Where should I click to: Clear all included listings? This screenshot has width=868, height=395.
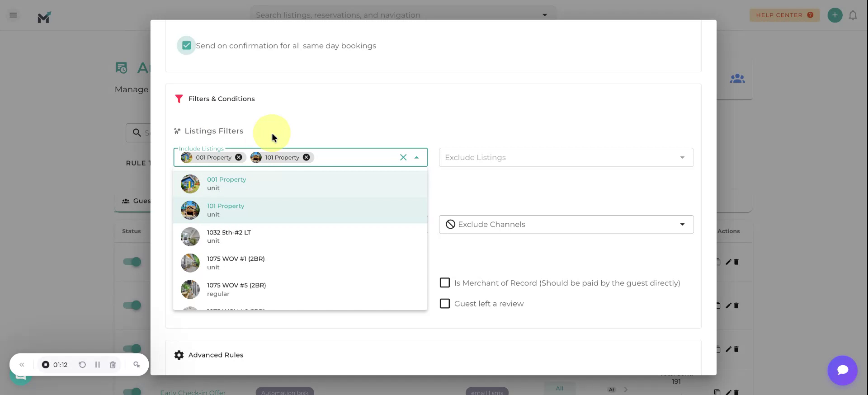pos(403,157)
